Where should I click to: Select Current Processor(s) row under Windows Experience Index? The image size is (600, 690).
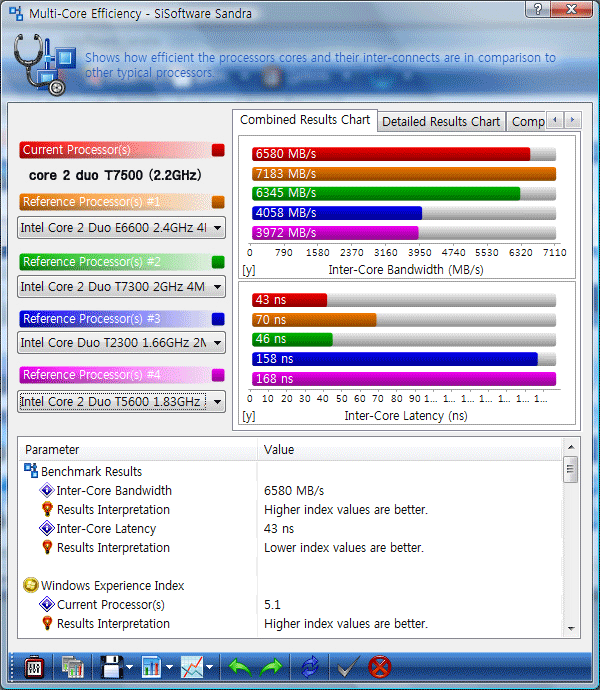pos(291,605)
